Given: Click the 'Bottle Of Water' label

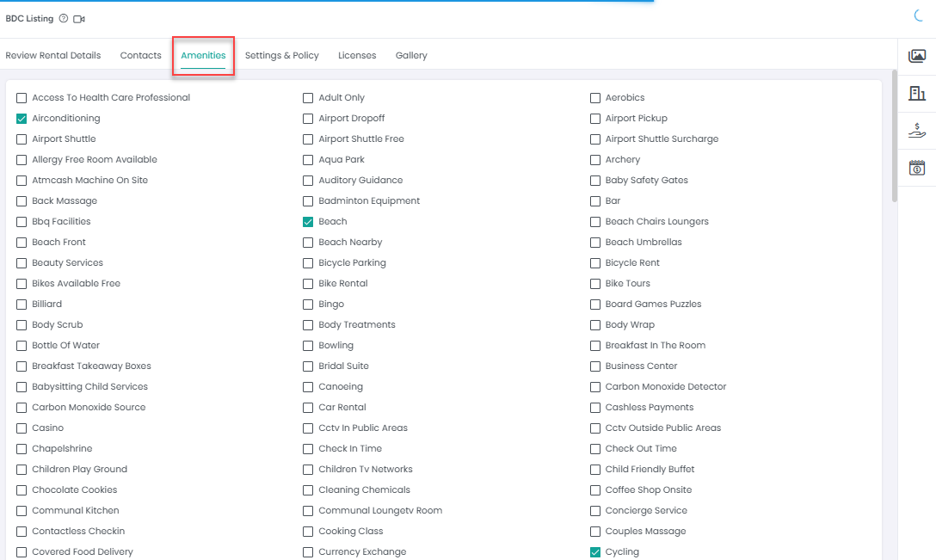Looking at the screenshot, I should tap(65, 345).
